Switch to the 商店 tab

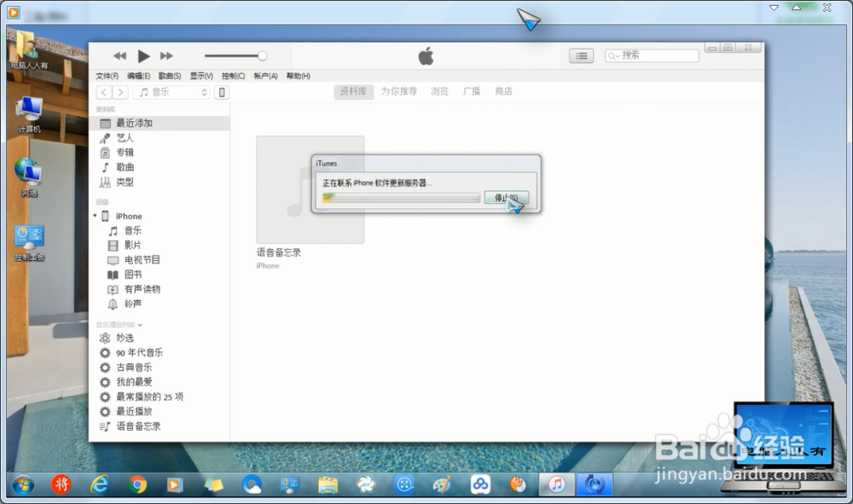point(503,91)
